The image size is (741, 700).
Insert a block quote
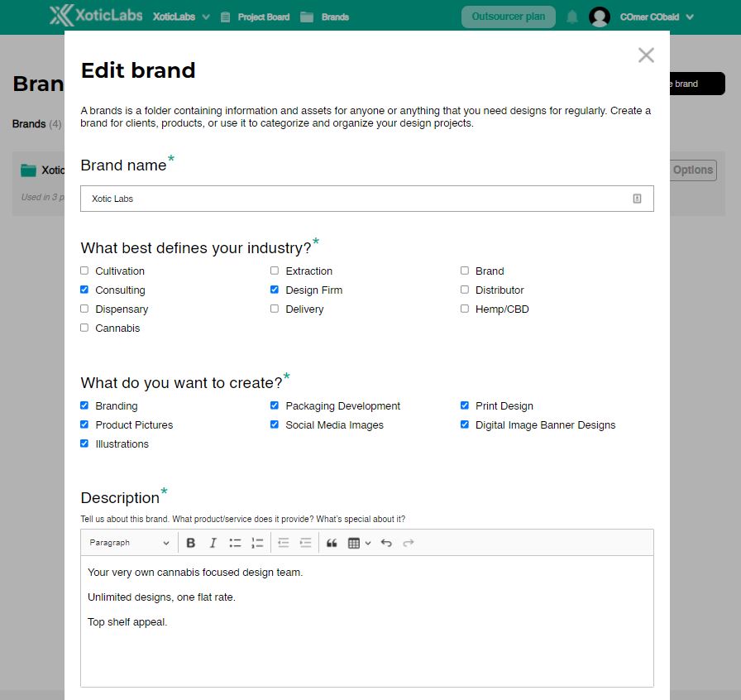coord(332,543)
